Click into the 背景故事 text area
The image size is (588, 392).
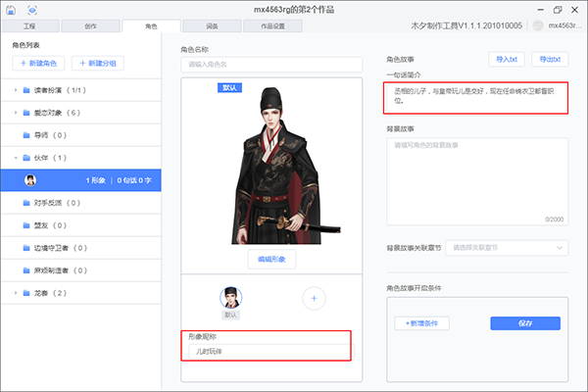(x=477, y=181)
